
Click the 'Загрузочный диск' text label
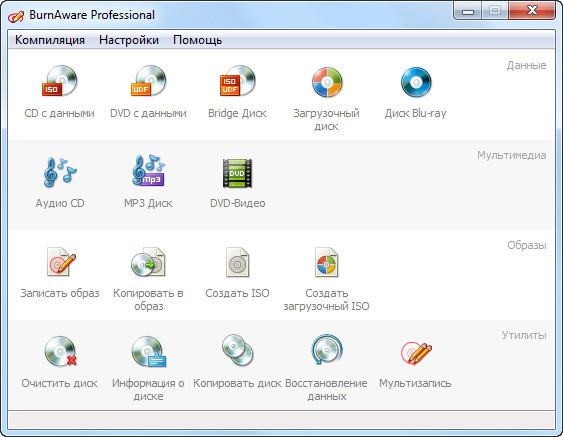(326, 120)
